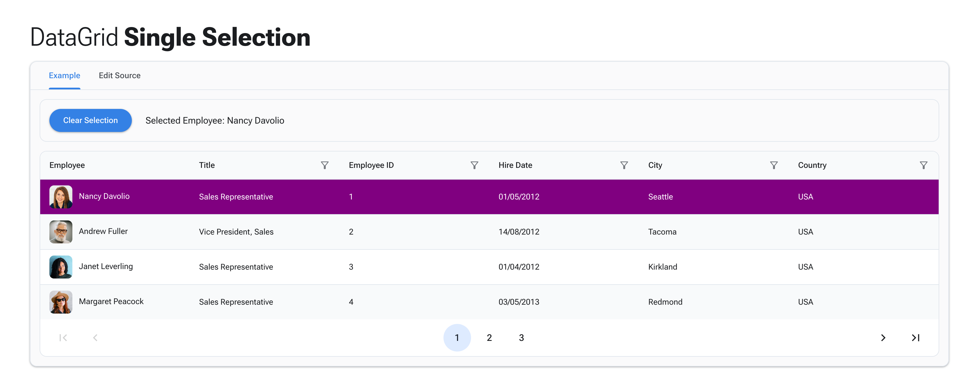Go to the first page icon
The height and width of the screenshot is (384, 980).
click(63, 337)
